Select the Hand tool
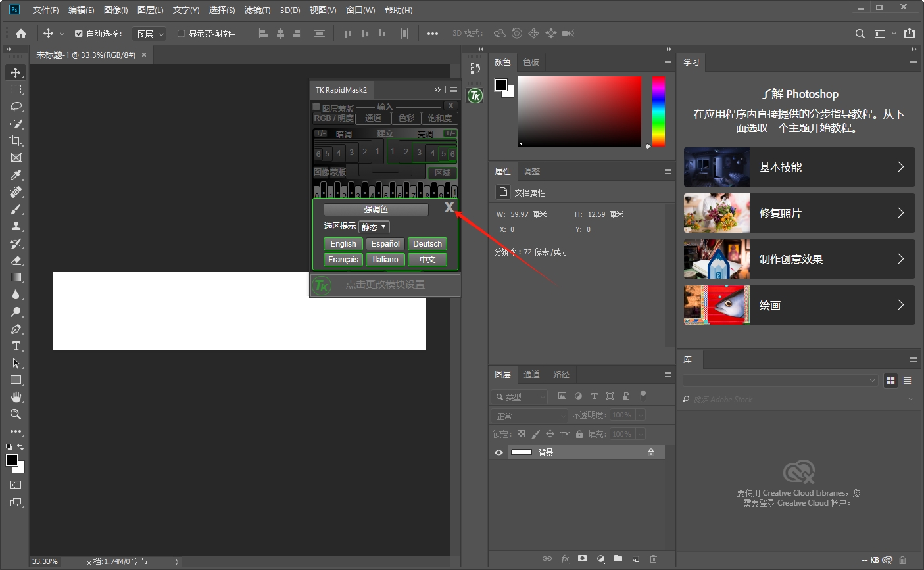This screenshot has width=924, height=570. 16,397
